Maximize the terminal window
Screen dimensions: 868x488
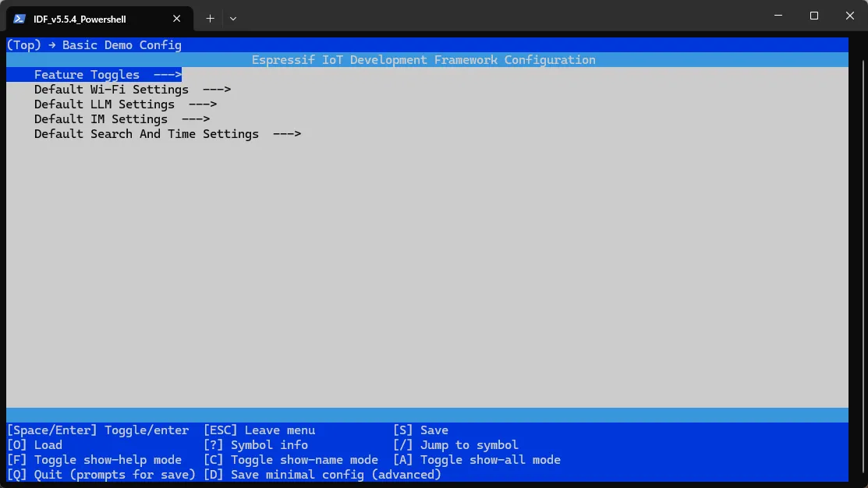coord(814,16)
